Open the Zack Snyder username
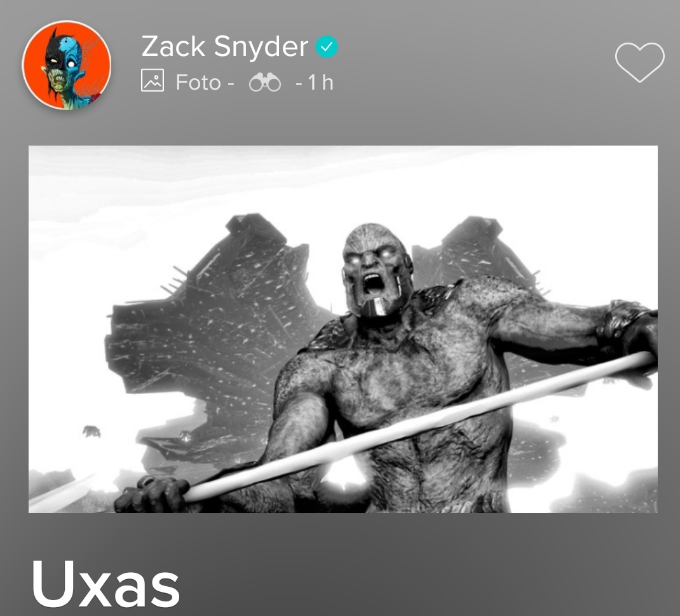 point(224,46)
